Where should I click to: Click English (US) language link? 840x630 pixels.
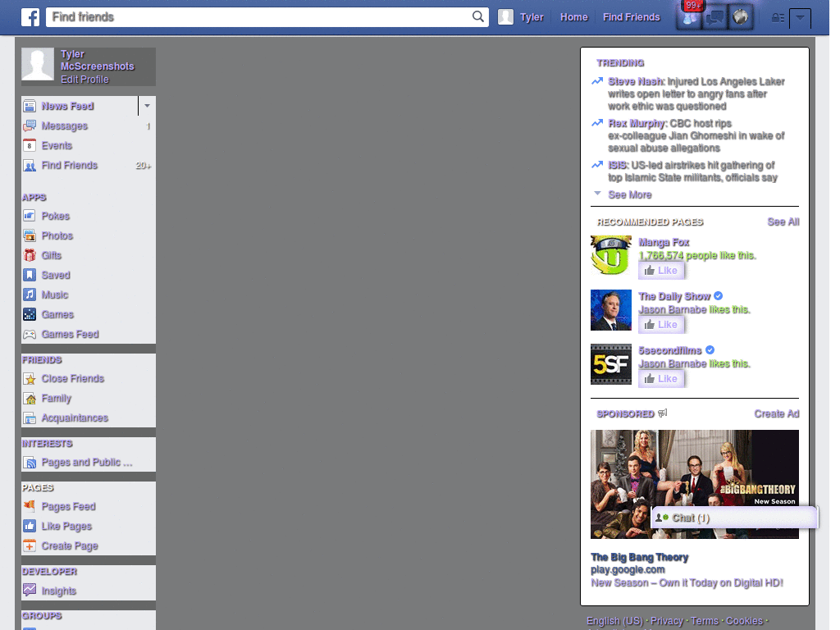[x=614, y=621]
